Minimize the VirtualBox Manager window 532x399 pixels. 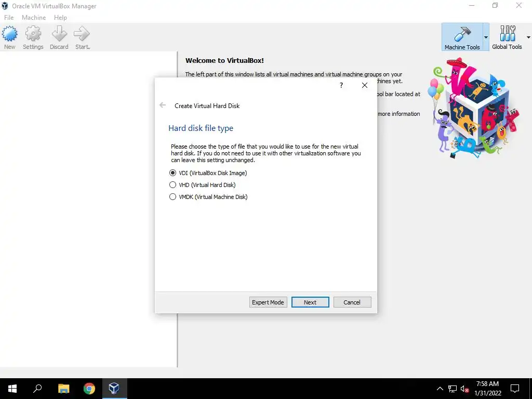472,6
